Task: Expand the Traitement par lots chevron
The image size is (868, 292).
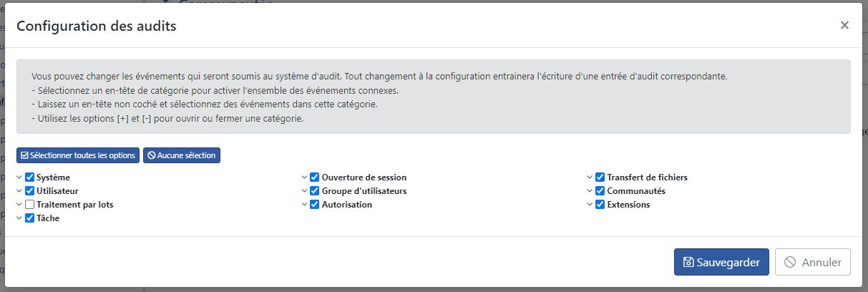Action: (19, 204)
